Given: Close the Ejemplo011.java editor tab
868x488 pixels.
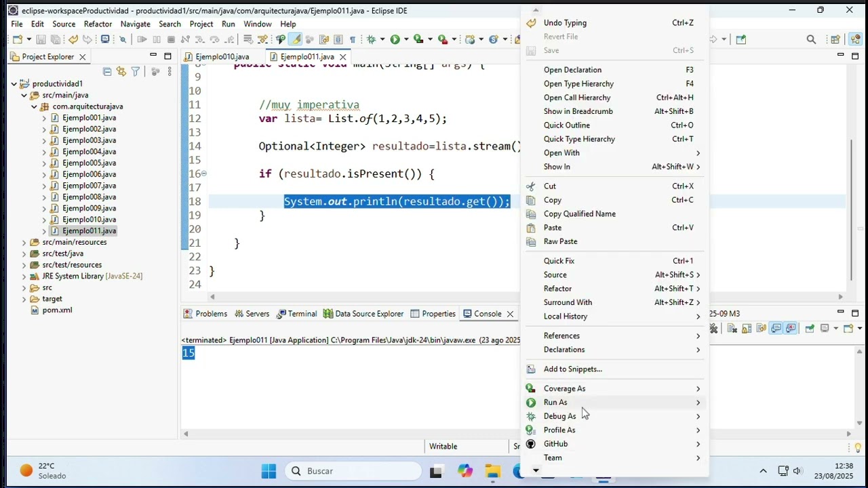Looking at the screenshot, I should 343,57.
